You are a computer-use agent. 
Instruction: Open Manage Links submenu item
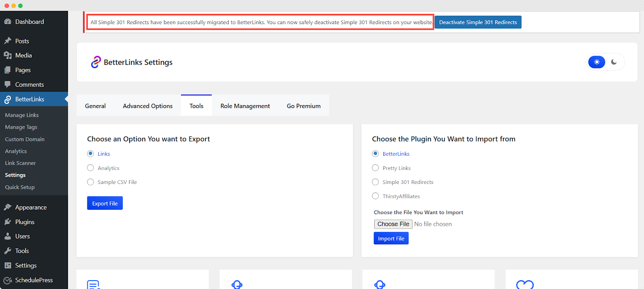22,115
